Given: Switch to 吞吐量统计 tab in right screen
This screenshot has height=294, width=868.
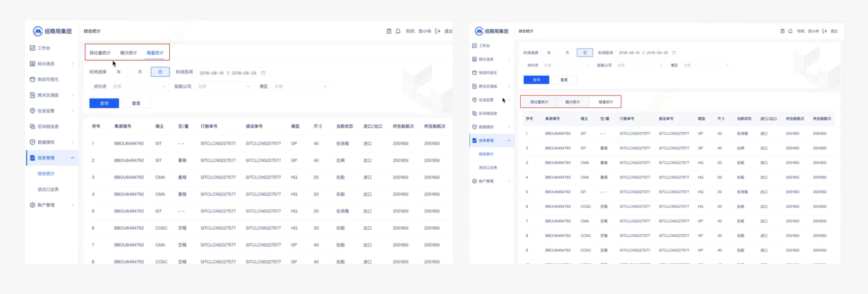Looking at the screenshot, I should [539, 102].
